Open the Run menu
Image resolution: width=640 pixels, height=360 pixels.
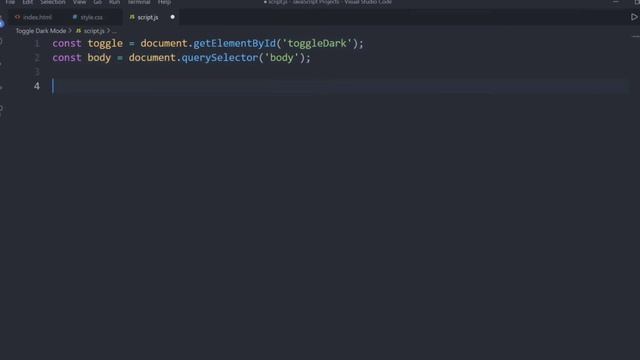click(114, 2)
